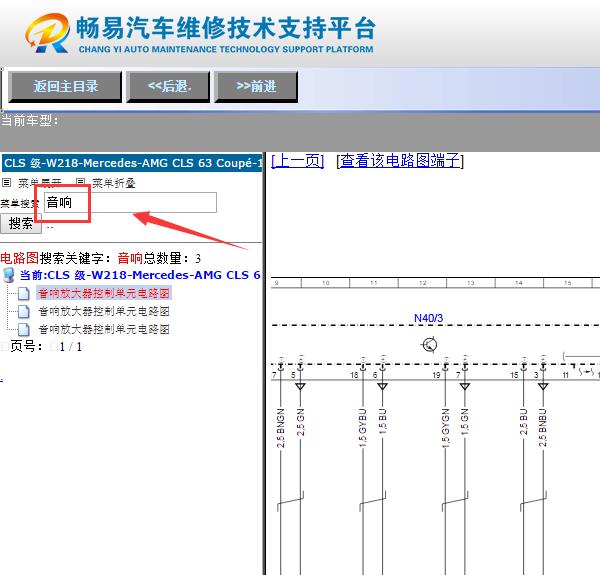Click wire label 1,5 GN
Viewport: 600px width, 575px height.
tap(465, 422)
